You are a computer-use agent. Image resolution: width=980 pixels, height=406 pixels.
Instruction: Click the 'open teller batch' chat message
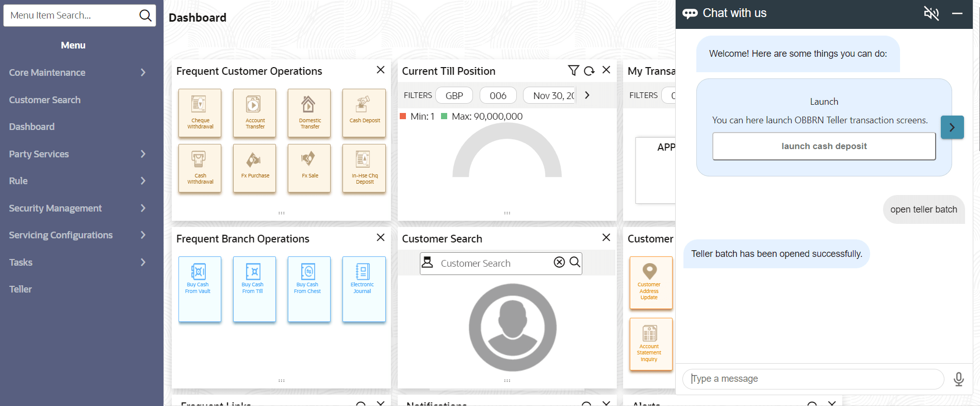(923, 209)
